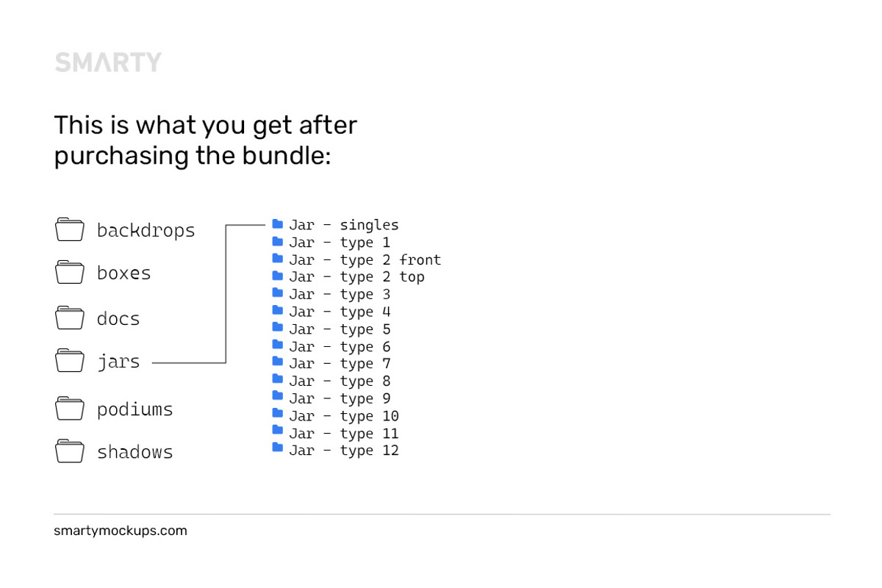Screen dimensions: 882x588
Task: Click the backdrops folder icon
Action: tap(70, 229)
